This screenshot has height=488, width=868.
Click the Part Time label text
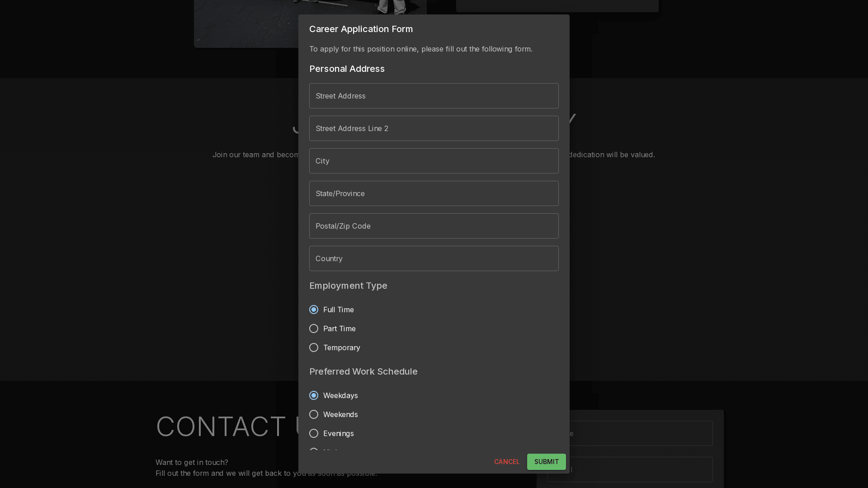point(339,328)
